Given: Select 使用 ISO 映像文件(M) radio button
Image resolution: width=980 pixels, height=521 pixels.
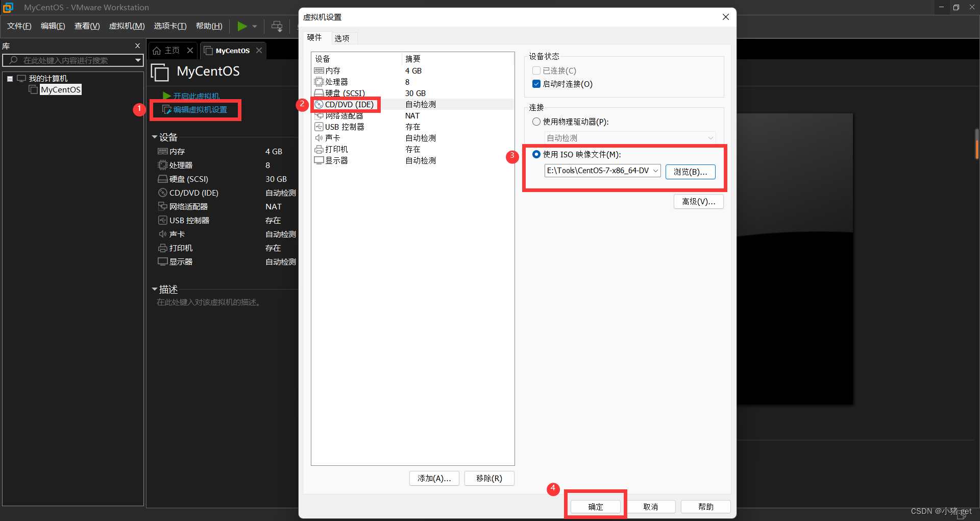Looking at the screenshot, I should (536, 154).
